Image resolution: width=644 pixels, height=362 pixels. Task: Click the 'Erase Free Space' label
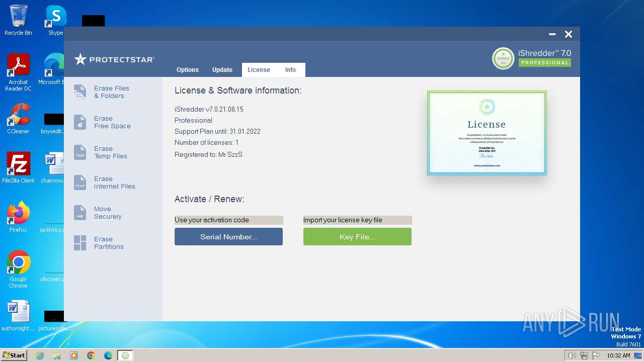112,122
